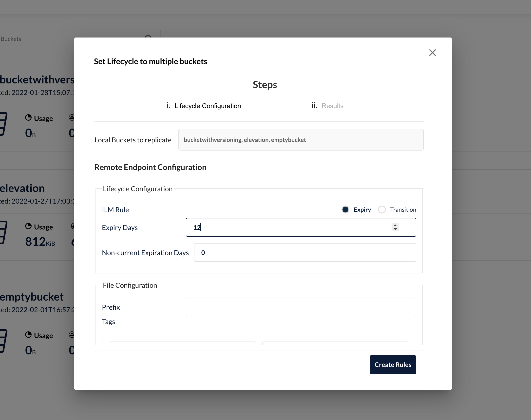Select the Transition ILM rule radio
The image size is (531, 420).
(382, 210)
